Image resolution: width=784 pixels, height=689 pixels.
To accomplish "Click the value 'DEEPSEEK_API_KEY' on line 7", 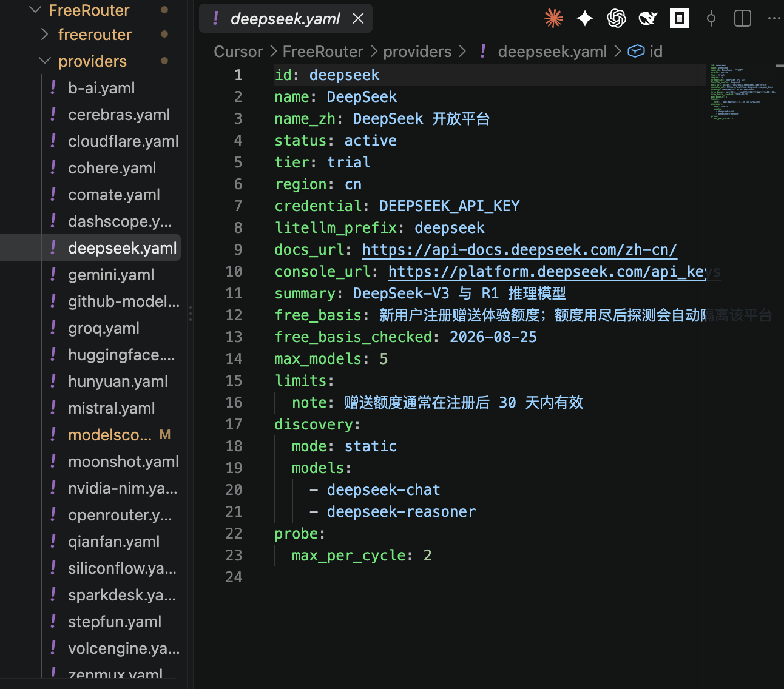I will click(450, 206).
